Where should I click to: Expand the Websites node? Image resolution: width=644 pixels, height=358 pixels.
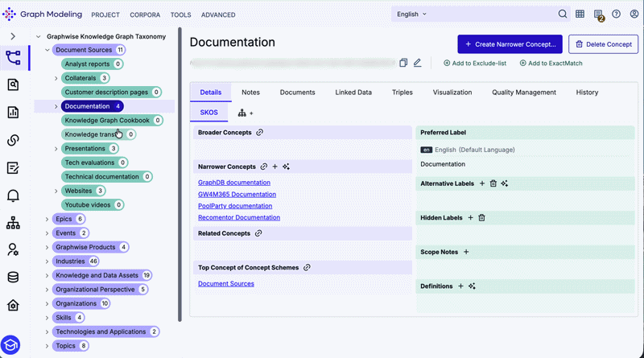click(x=56, y=191)
